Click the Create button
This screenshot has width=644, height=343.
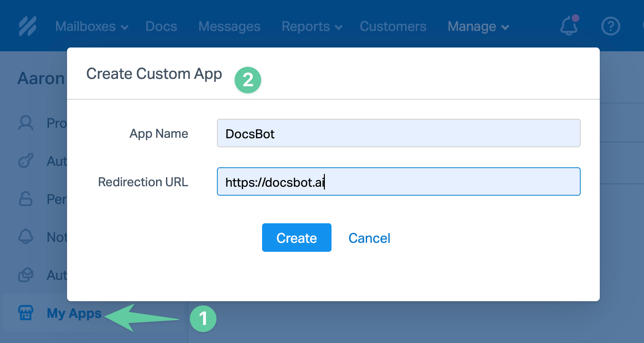[296, 238]
